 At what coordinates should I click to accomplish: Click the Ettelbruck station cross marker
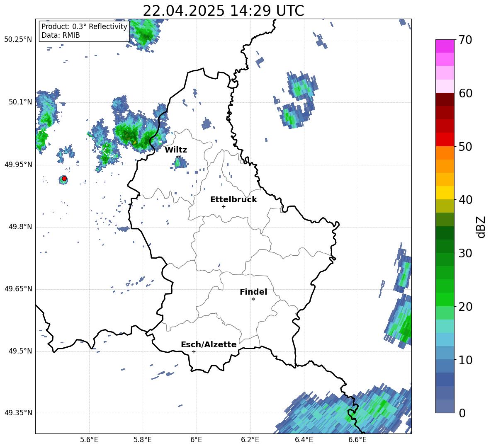tap(224, 206)
